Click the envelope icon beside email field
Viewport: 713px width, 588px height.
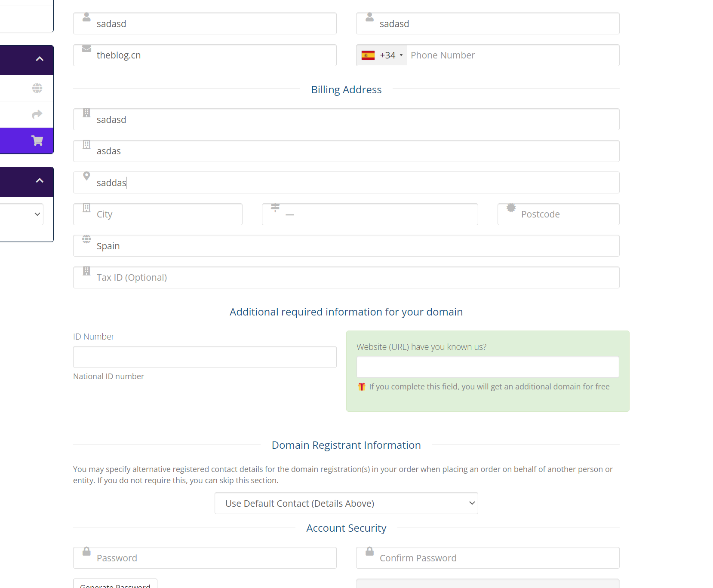click(86, 49)
